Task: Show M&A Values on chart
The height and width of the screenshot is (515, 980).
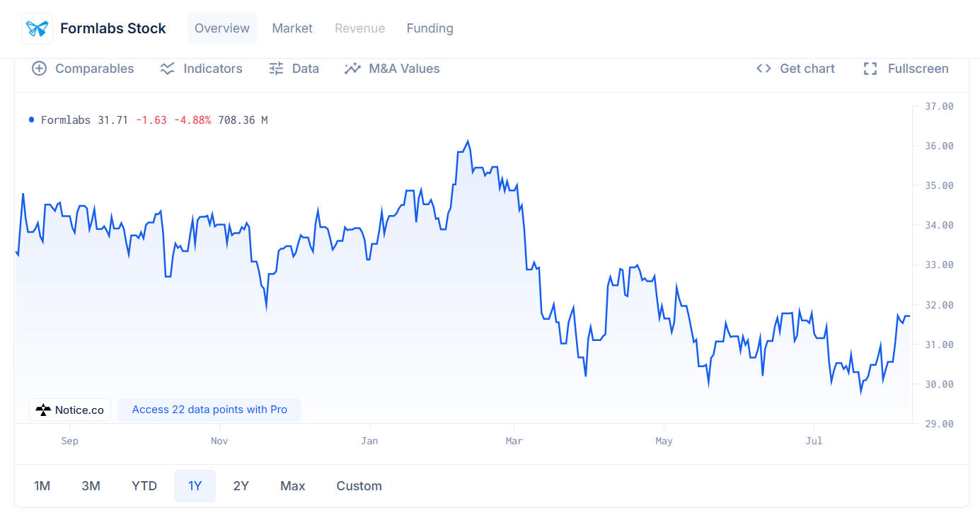Action: pos(392,69)
